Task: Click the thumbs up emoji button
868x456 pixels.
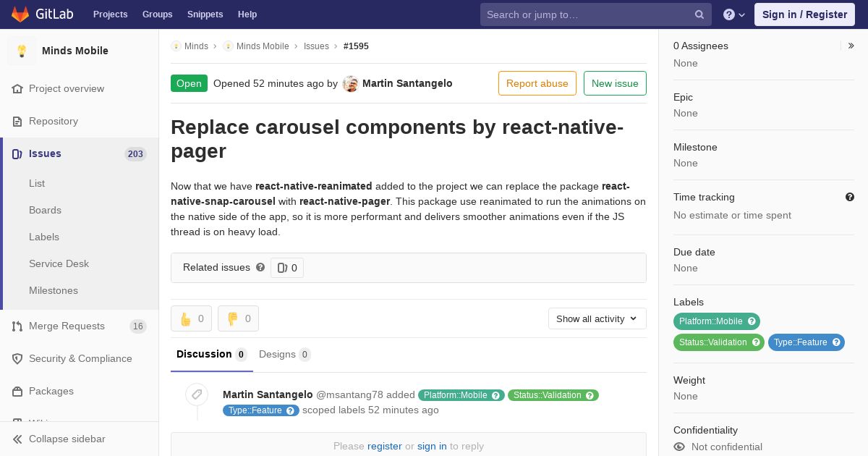Action: coord(191,318)
